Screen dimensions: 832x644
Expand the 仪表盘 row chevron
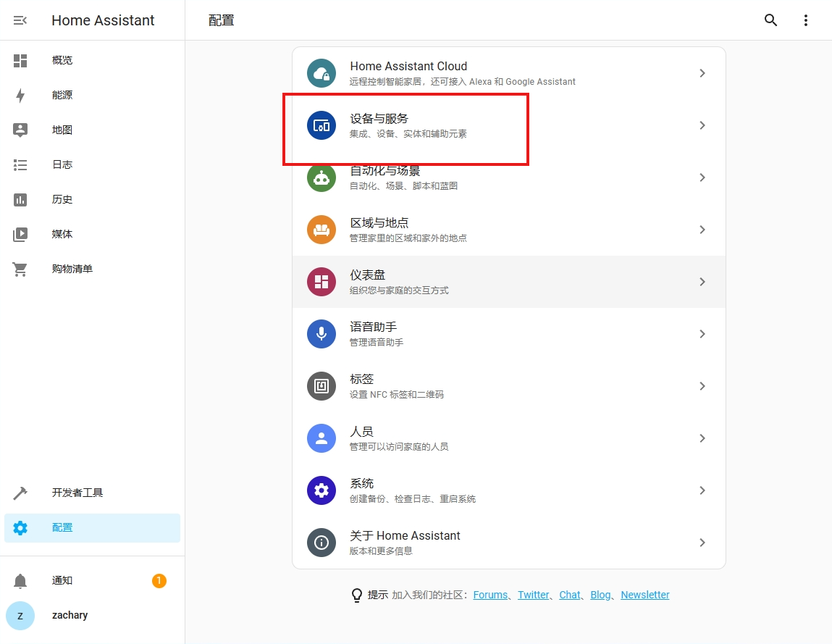click(x=702, y=282)
